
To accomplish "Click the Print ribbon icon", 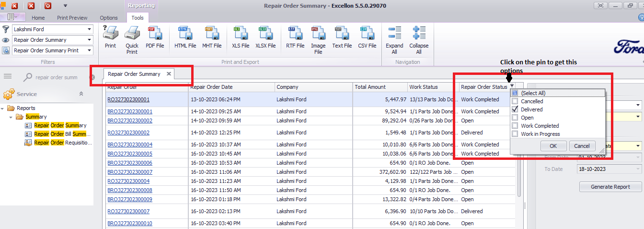I will [110, 37].
